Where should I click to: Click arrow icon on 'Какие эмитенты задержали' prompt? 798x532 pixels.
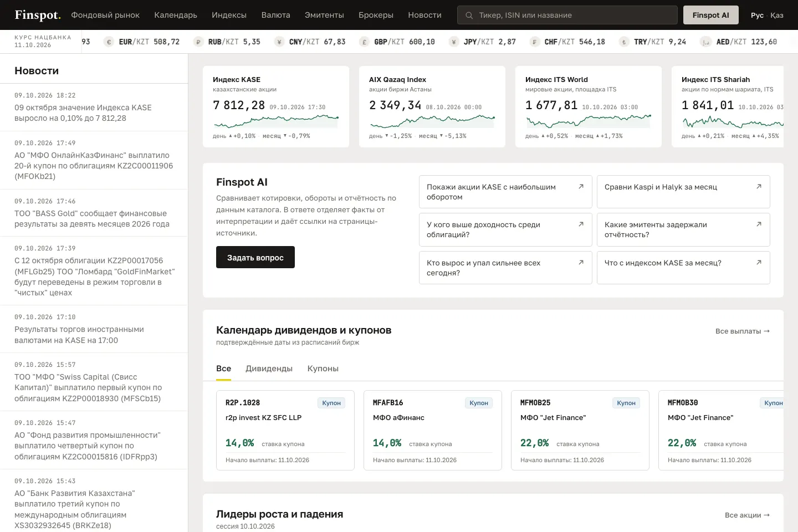coord(759,224)
